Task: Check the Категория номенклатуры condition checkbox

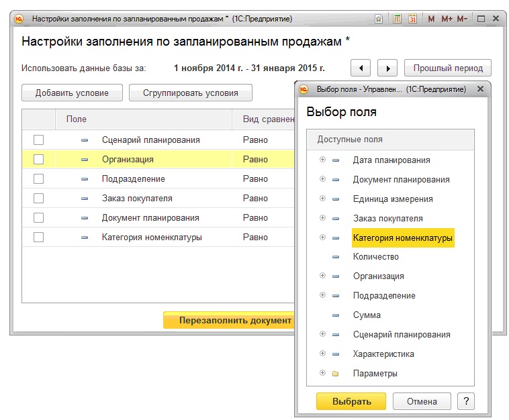Action: (39, 238)
